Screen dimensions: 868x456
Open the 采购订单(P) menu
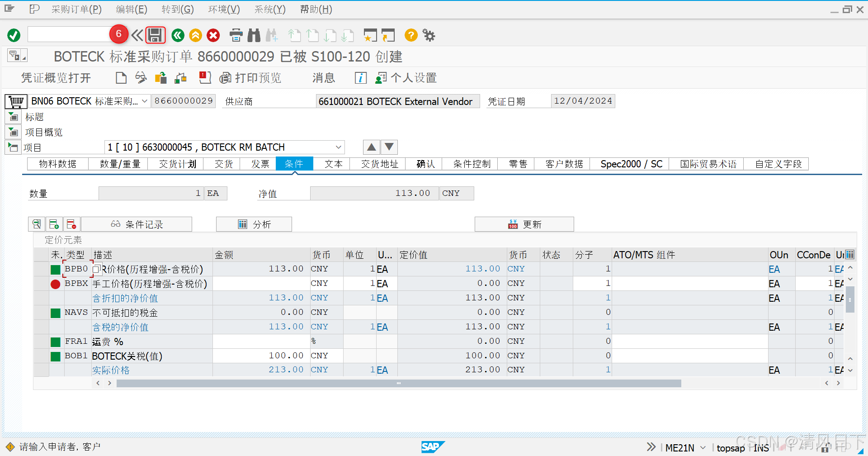point(76,9)
